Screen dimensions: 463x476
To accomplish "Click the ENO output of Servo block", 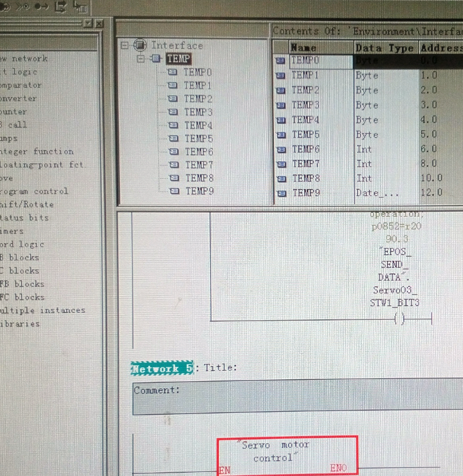I will click(338, 468).
